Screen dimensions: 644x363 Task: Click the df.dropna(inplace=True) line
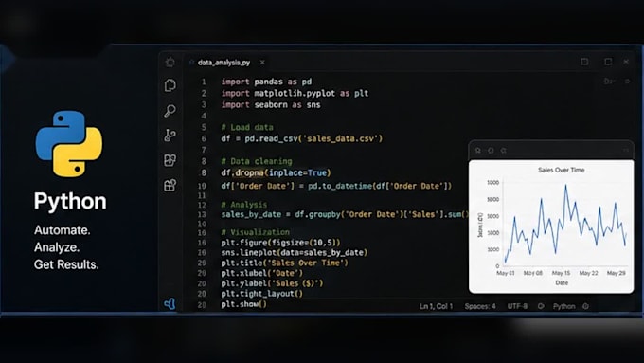coord(276,172)
